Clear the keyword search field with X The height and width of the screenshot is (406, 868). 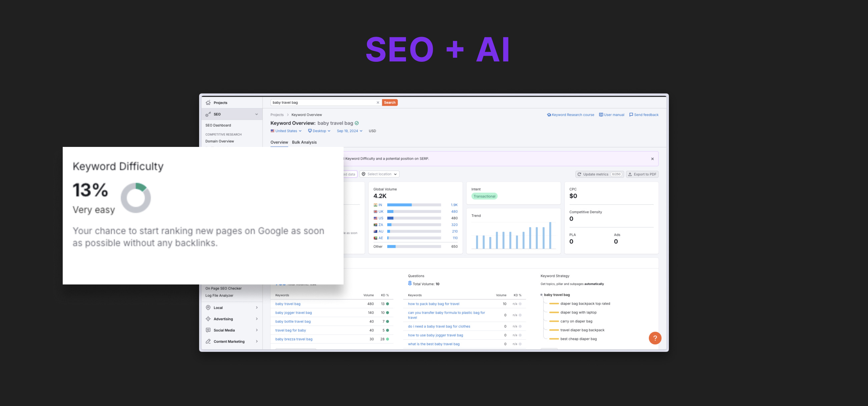pyautogui.click(x=378, y=103)
